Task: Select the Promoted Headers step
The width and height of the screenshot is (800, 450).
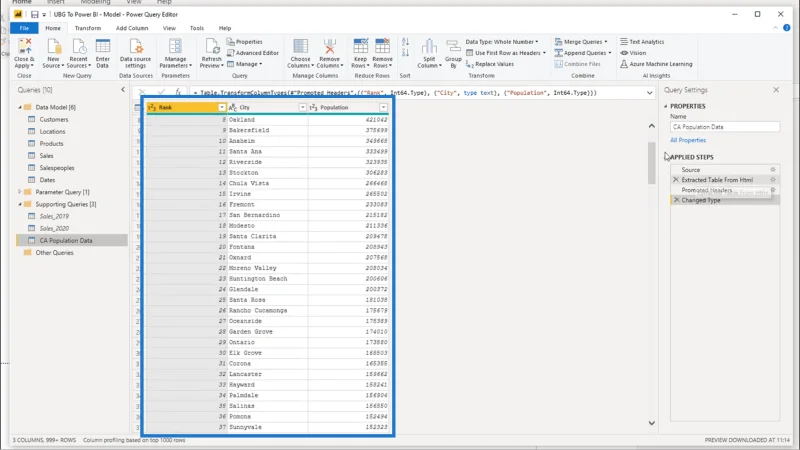Action: pos(707,190)
